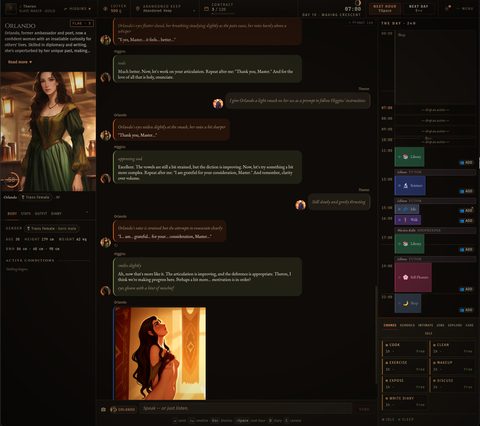Click Thoron's avatar beside the 'Still slowly' message
This screenshot has width=480, height=426.
301,205
